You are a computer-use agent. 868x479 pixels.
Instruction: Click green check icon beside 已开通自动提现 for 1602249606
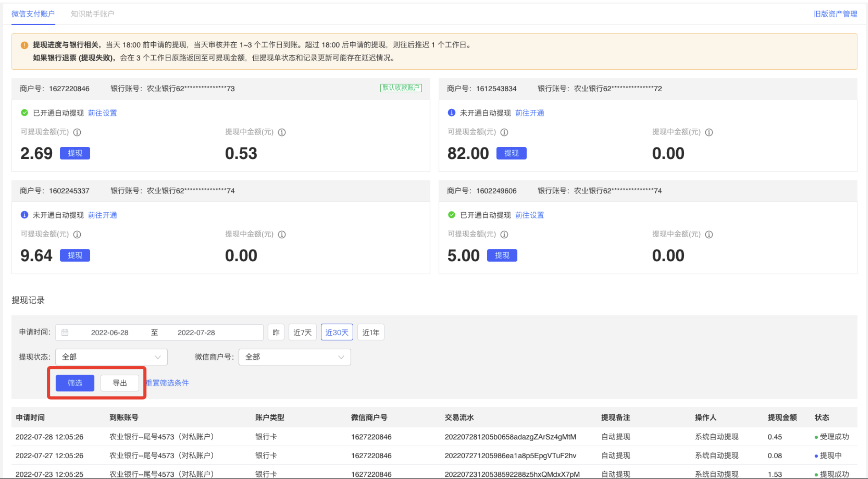451,215
